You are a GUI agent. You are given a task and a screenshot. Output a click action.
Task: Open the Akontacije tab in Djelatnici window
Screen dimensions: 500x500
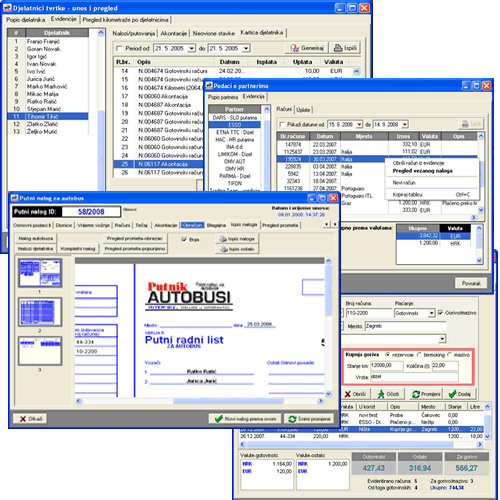(x=173, y=33)
